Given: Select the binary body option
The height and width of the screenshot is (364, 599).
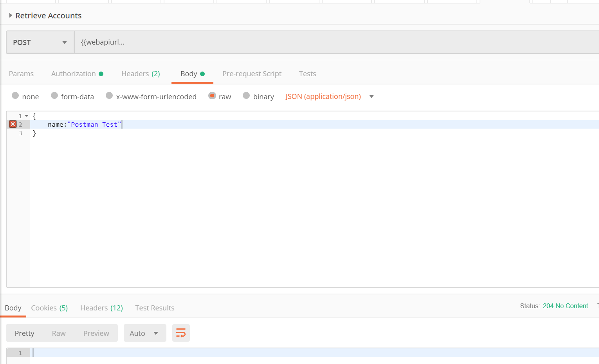Looking at the screenshot, I should (246, 96).
